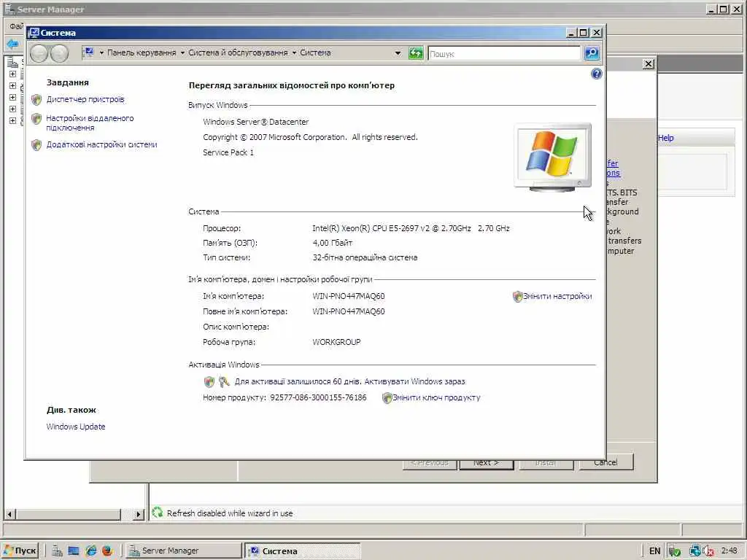Click the activation shield icon under Активація Windows
The image size is (747, 560).
coord(209,382)
